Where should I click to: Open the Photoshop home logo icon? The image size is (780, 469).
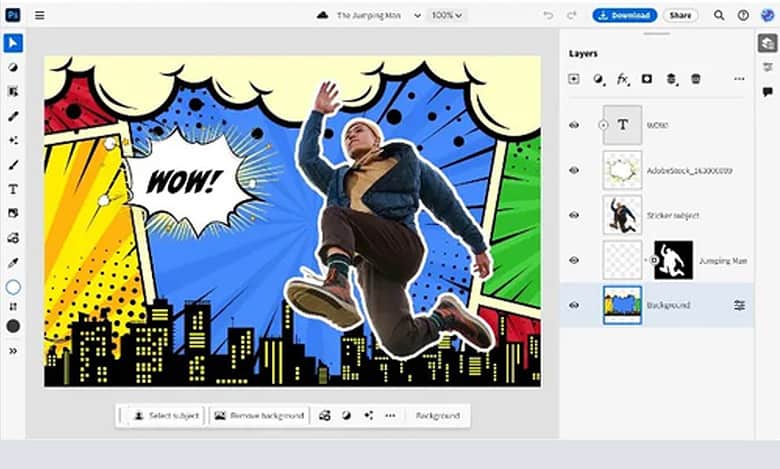(x=13, y=15)
